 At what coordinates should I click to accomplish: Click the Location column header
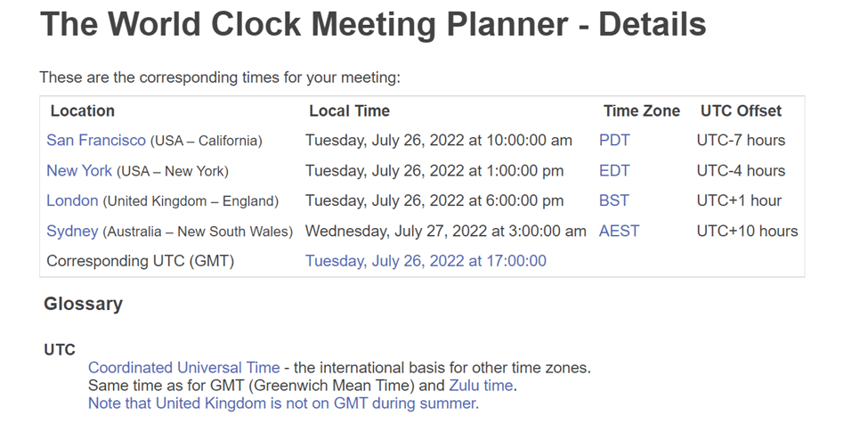pyautogui.click(x=82, y=111)
